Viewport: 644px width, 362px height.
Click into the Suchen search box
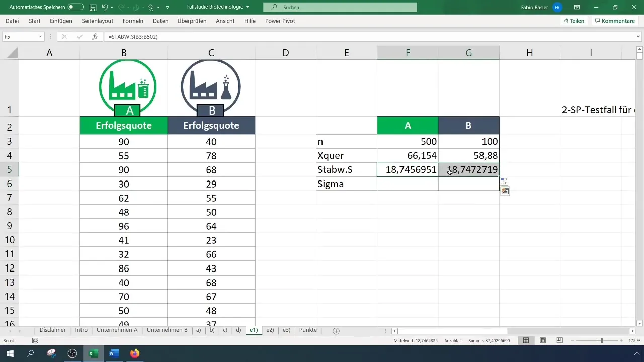(340, 7)
